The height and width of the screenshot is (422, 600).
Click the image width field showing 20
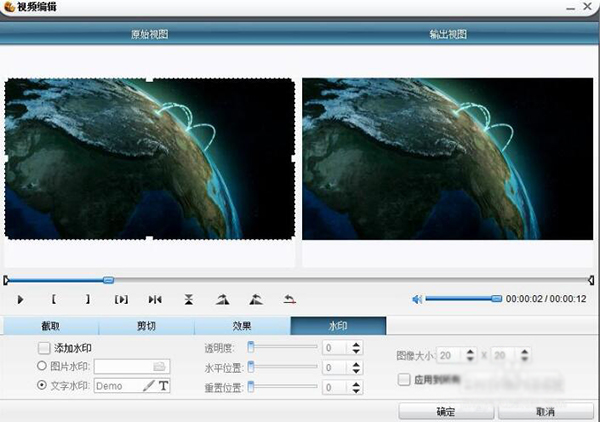[x=450, y=355]
